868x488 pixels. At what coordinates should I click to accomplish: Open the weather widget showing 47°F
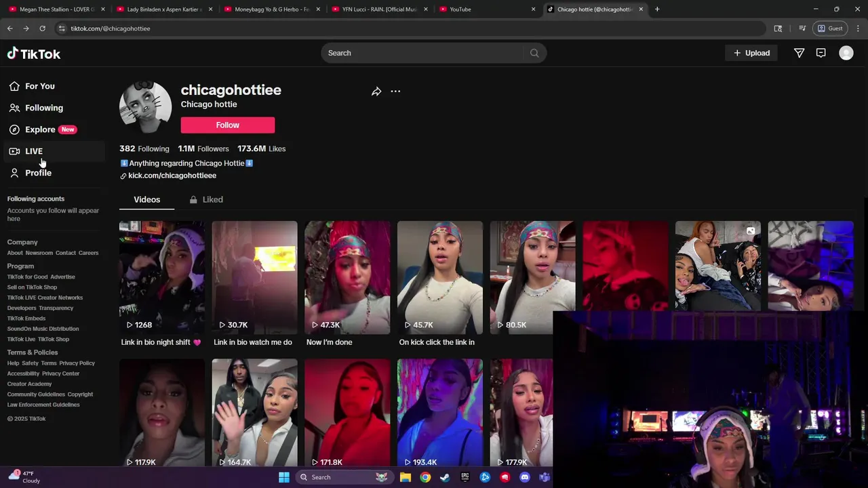(x=24, y=477)
